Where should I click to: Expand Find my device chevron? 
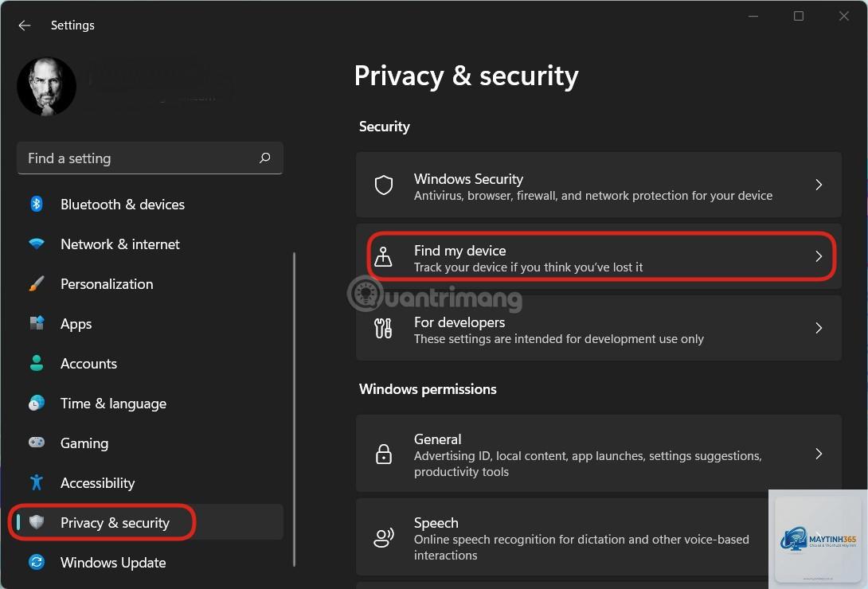819,256
